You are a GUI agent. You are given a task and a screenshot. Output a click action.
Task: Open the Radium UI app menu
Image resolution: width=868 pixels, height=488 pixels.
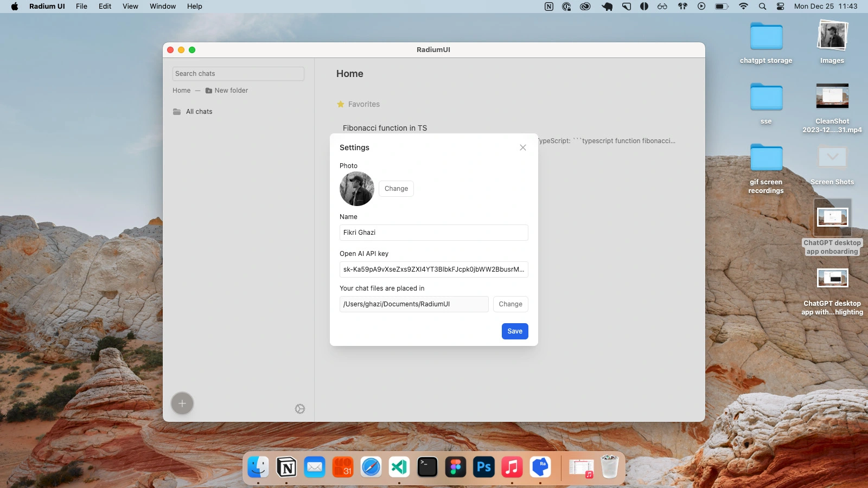47,7
